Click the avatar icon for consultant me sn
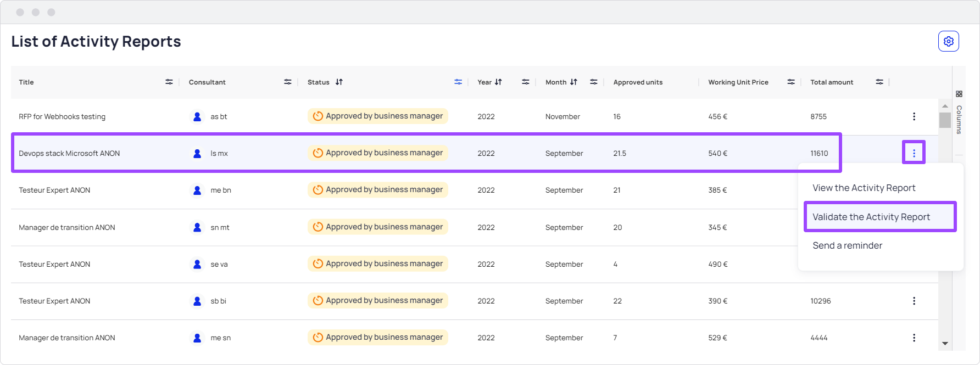The height and width of the screenshot is (365, 980). point(197,338)
